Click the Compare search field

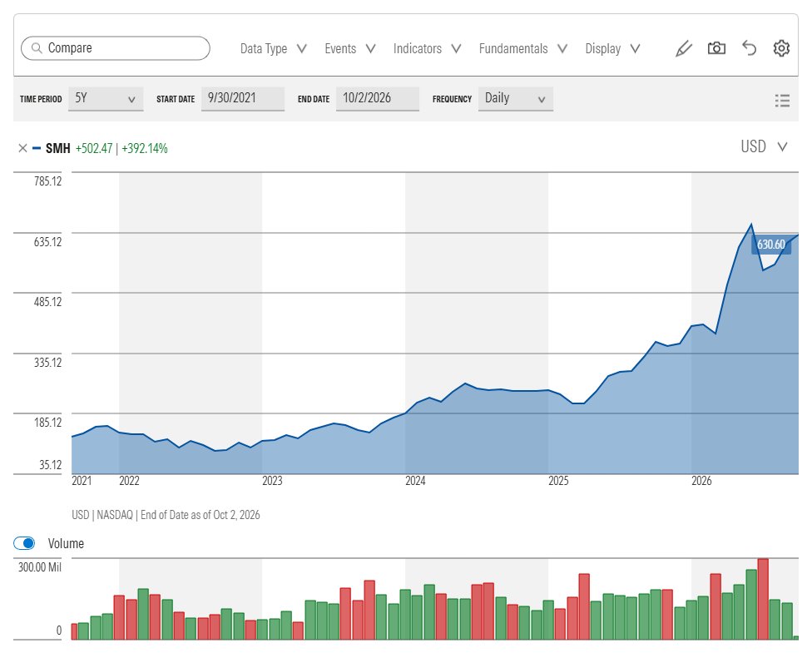116,48
